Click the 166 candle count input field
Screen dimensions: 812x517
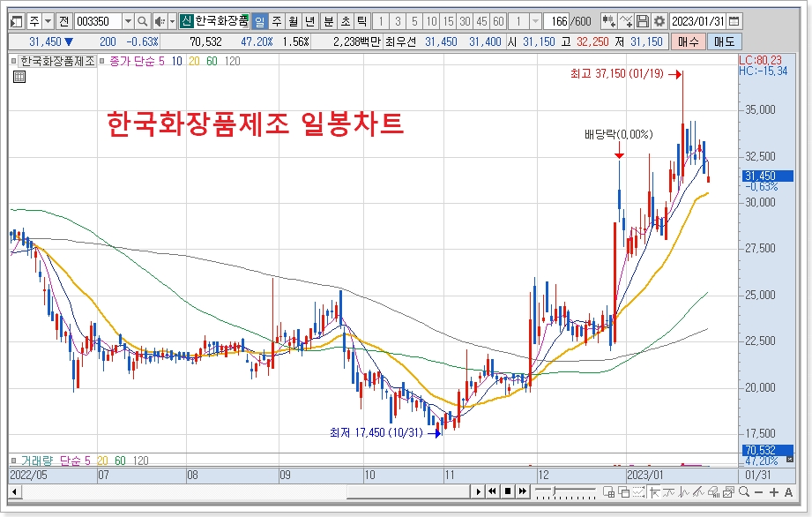click(558, 21)
